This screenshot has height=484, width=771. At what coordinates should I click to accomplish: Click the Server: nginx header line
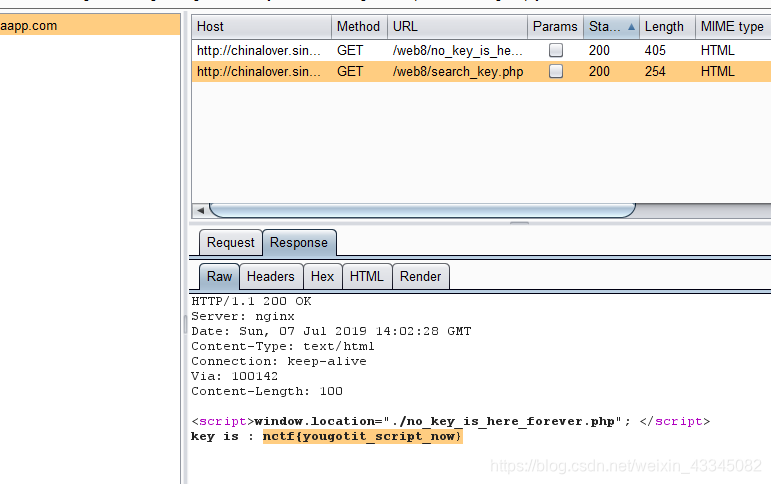pos(243,316)
